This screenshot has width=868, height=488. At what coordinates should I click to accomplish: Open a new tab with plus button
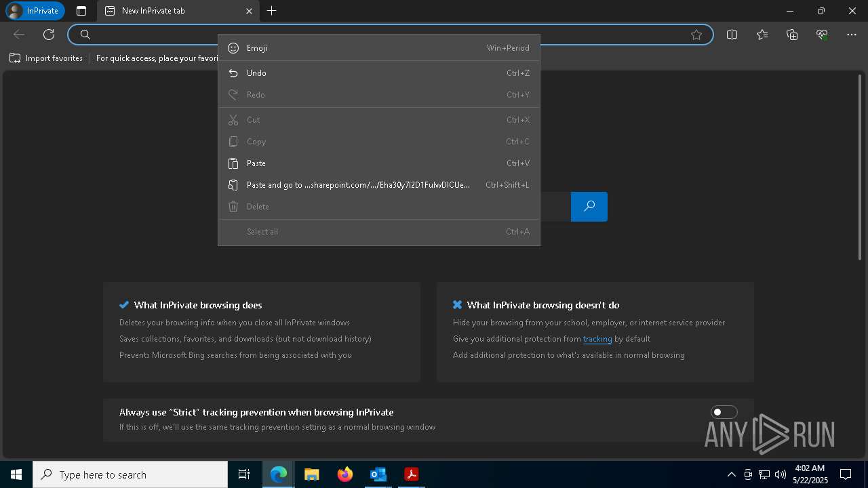[x=271, y=11]
